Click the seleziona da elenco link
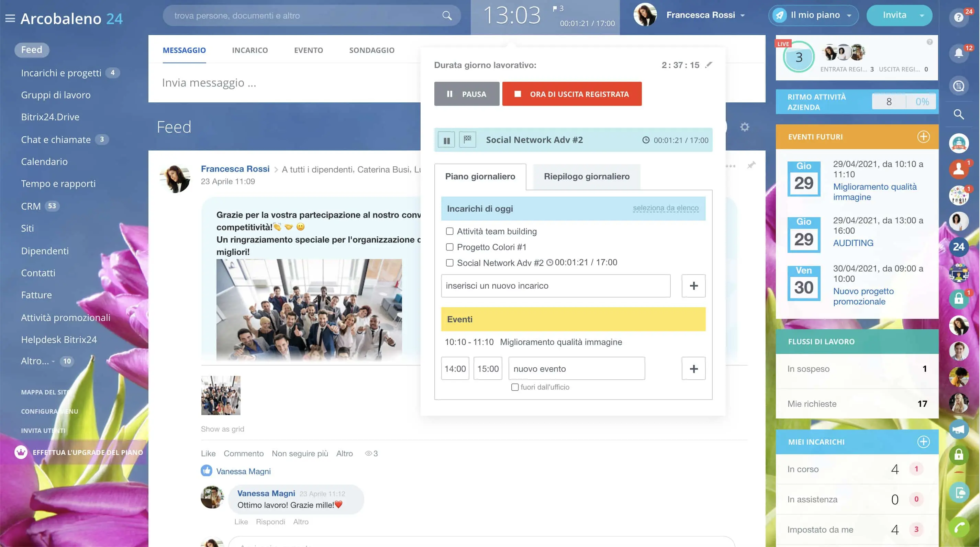The height and width of the screenshot is (547, 980). point(665,208)
